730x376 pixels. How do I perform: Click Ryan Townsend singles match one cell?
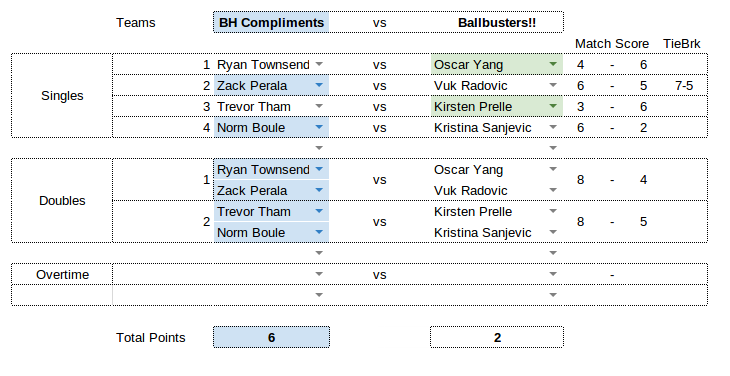point(263,65)
